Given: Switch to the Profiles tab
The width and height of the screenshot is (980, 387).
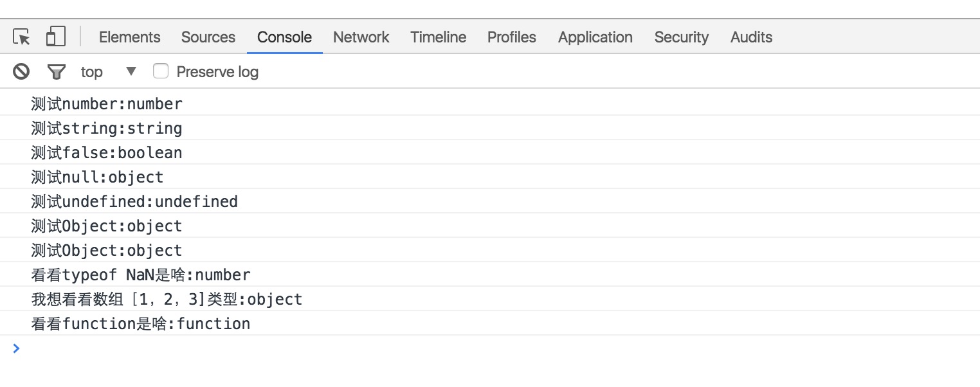Looking at the screenshot, I should 511,37.
